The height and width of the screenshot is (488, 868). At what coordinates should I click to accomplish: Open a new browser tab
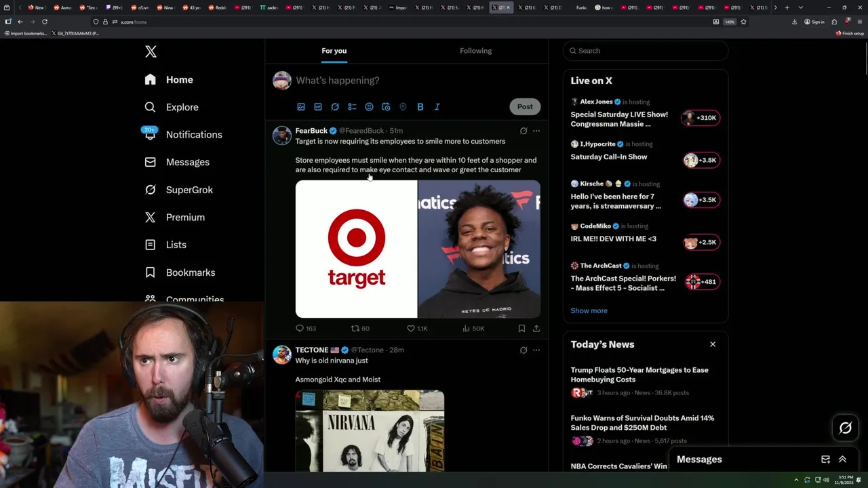(x=787, y=7)
